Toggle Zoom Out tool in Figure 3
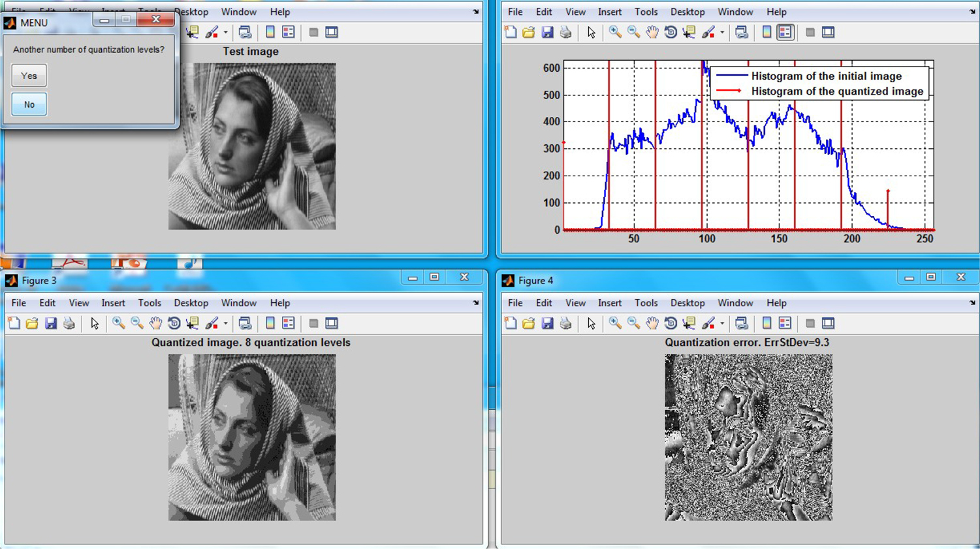The image size is (980, 549). (x=136, y=323)
